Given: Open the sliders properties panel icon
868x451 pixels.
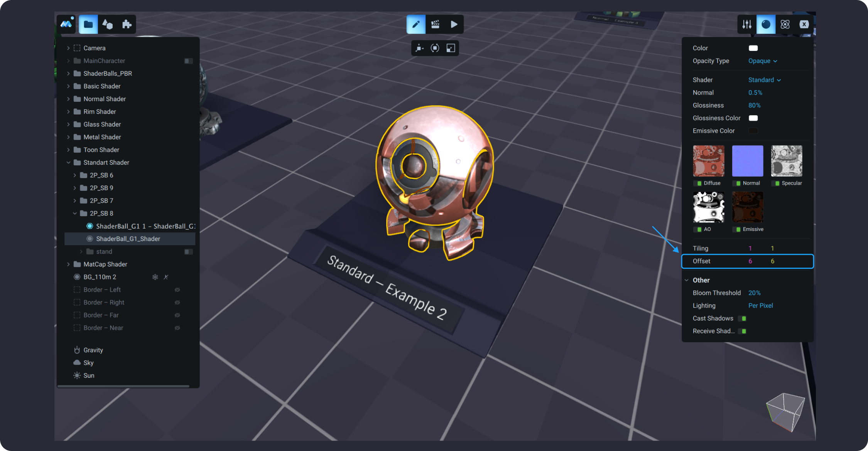Looking at the screenshot, I should pos(747,24).
